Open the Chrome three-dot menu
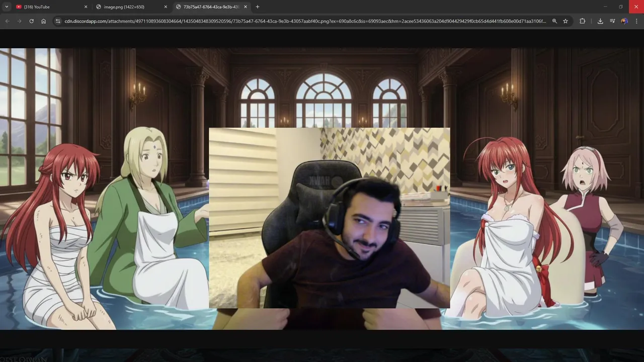644x362 pixels. coord(637,21)
